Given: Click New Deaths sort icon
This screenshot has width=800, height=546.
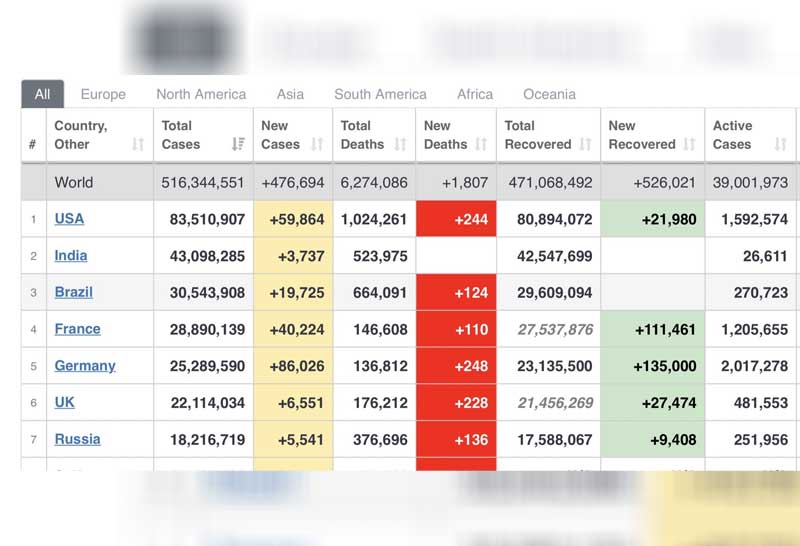Looking at the screenshot, I should 481,145.
